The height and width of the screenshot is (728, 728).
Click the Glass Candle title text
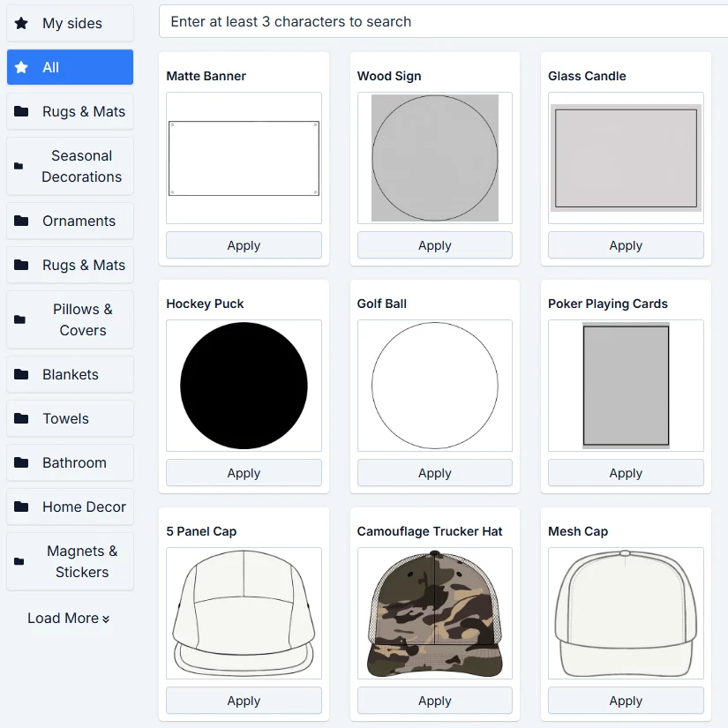click(587, 76)
